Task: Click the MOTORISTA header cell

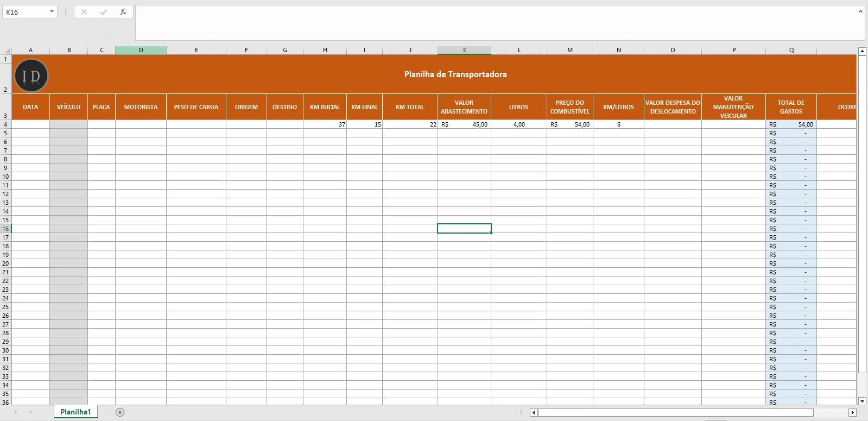Action: (x=141, y=107)
